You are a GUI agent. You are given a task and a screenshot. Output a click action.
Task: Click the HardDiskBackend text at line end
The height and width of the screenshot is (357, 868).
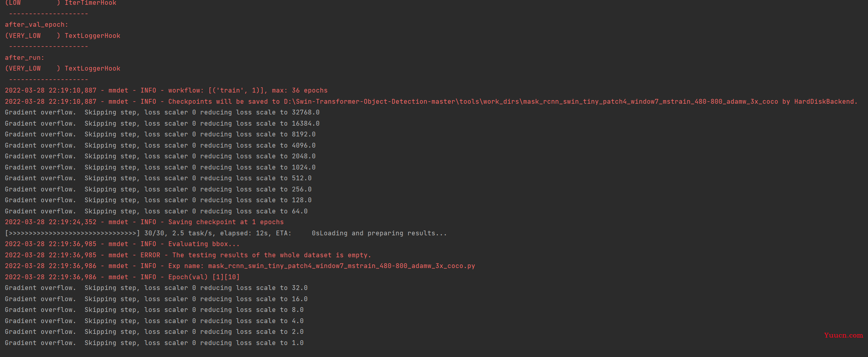click(x=825, y=101)
